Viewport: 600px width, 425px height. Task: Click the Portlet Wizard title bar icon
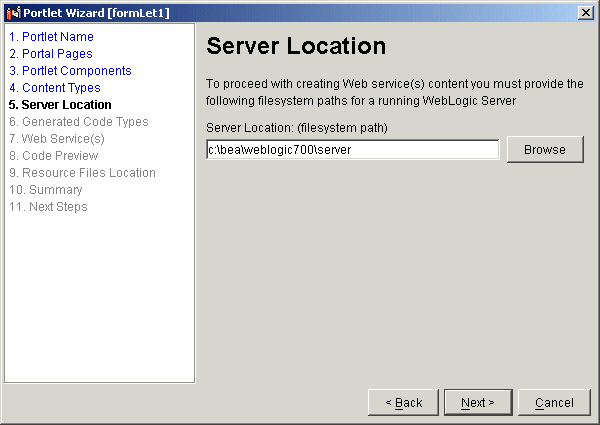13,13
